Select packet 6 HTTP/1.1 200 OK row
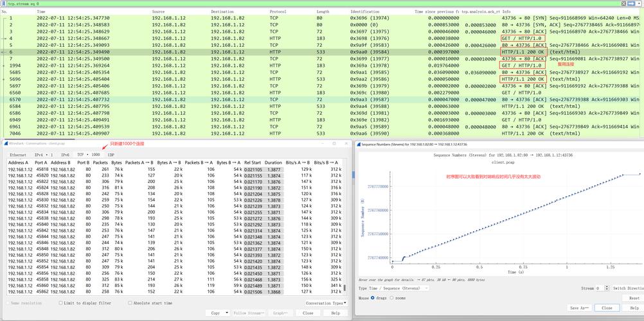Screen dimensions: 644x321 [x=320, y=52]
